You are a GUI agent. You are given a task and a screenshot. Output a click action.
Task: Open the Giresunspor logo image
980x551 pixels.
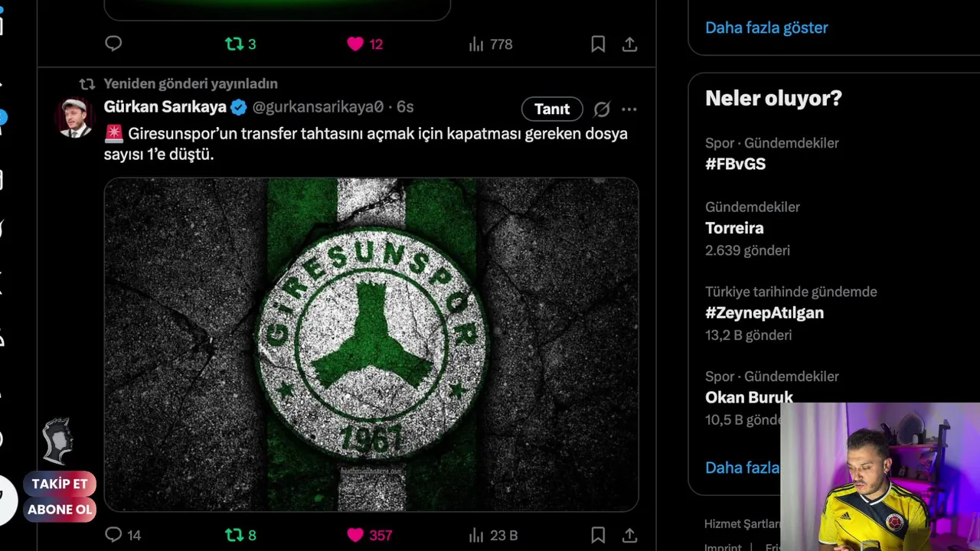click(371, 344)
